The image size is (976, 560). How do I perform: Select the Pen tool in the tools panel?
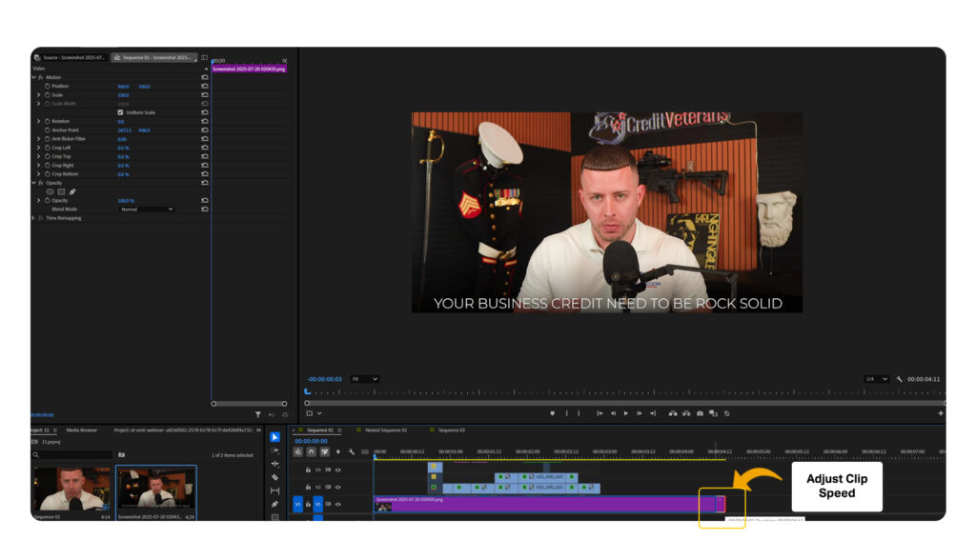point(274,504)
